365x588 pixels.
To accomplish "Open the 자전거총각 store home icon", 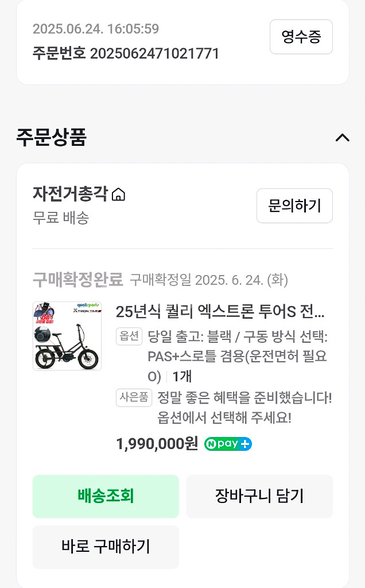I will (118, 195).
